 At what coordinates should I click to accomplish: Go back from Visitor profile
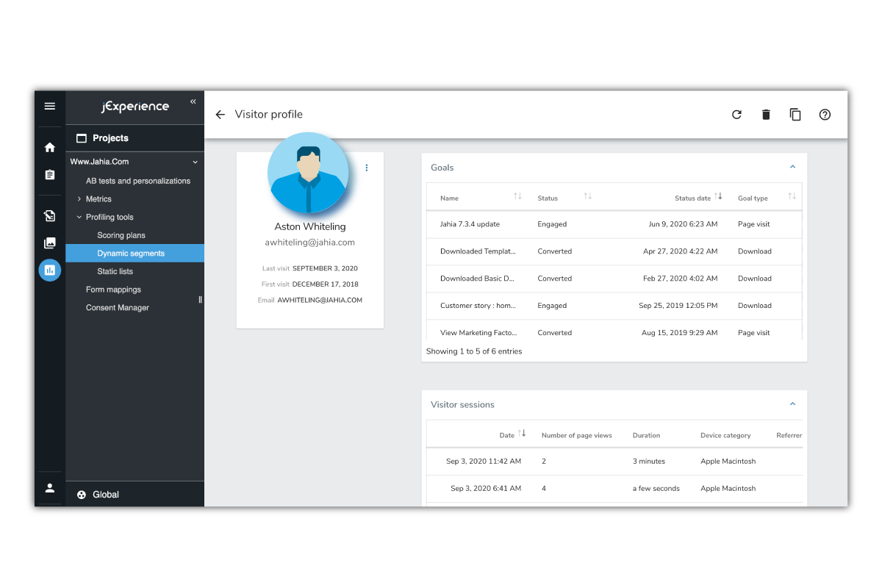[220, 115]
